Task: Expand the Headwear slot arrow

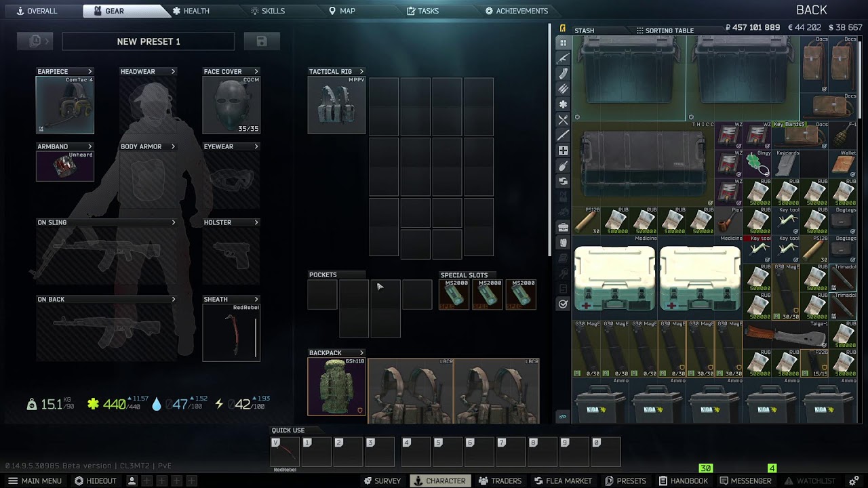Action: [x=174, y=71]
